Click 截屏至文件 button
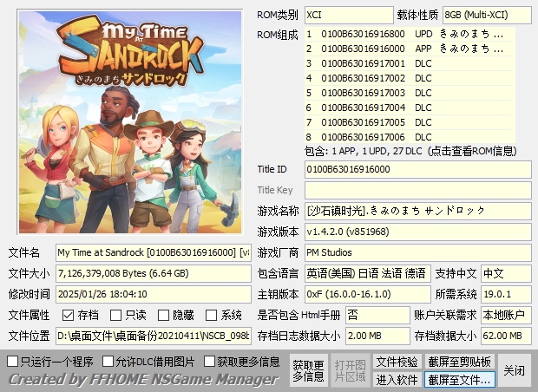Viewport: 538px width, 392px height. [x=459, y=379]
